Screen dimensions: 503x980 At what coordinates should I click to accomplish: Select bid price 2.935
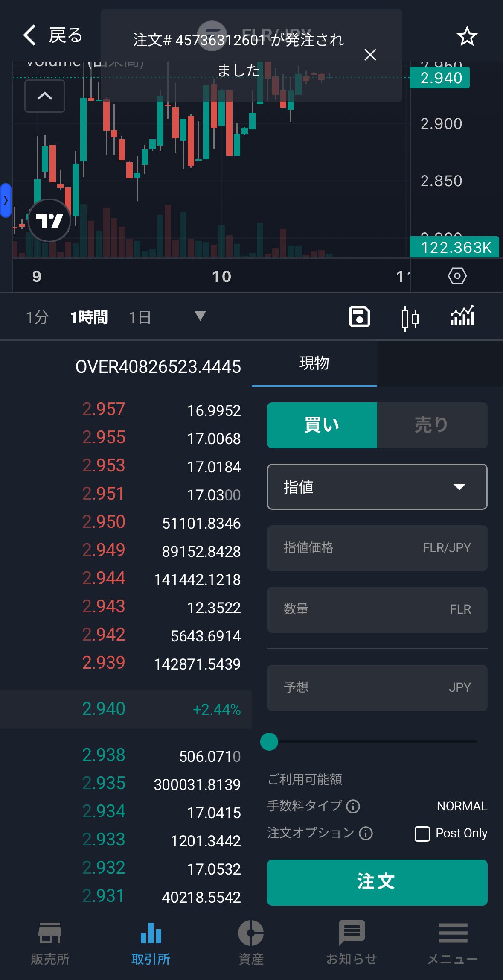tap(104, 783)
